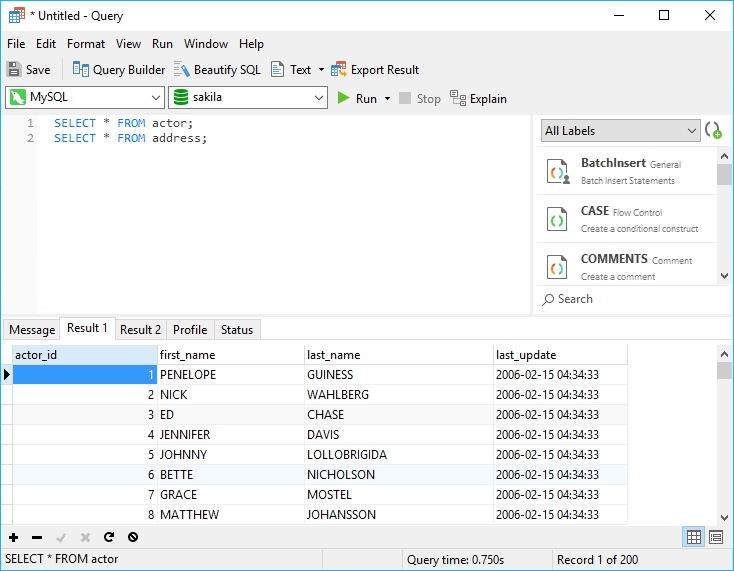Select the NICHOLSON cell

tap(399, 475)
